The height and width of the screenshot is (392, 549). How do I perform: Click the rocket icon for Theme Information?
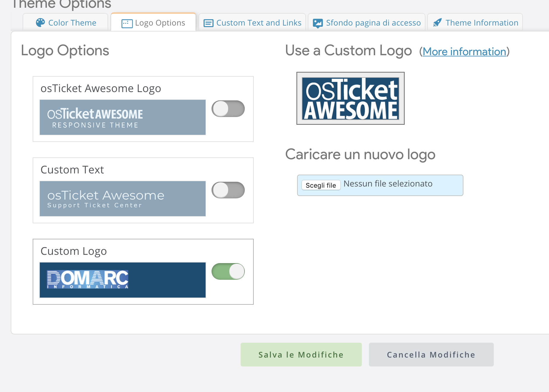tap(437, 23)
